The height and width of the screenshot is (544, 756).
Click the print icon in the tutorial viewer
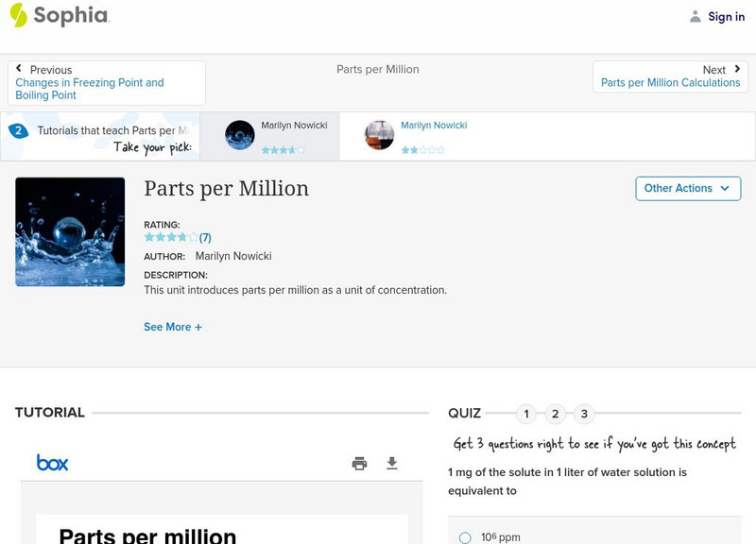point(359,465)
